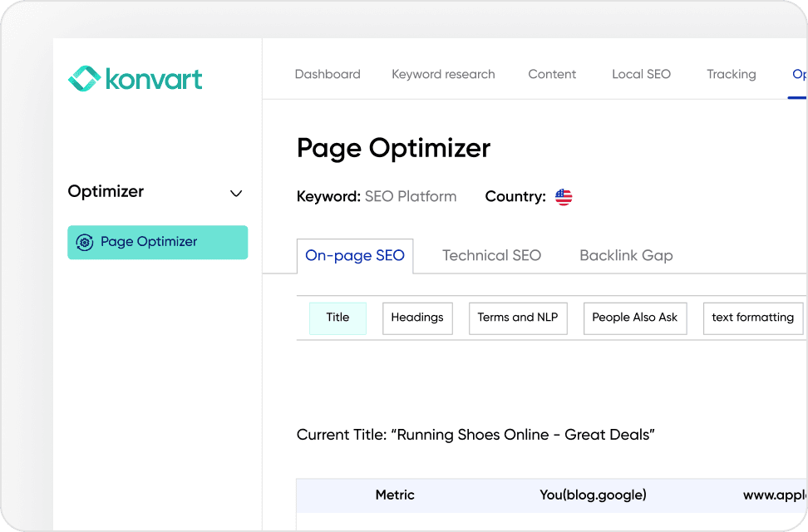Select the On-page SEO tab

(x=355, y=256)
